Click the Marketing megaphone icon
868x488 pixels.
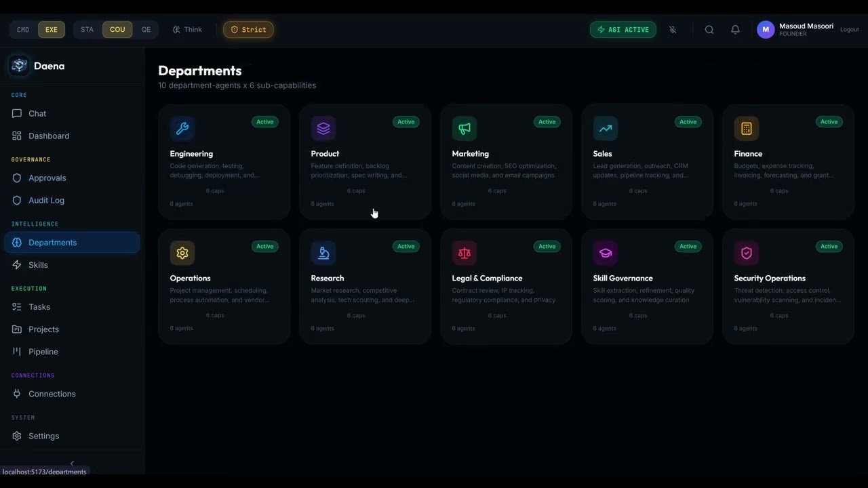tap(465, 128)
